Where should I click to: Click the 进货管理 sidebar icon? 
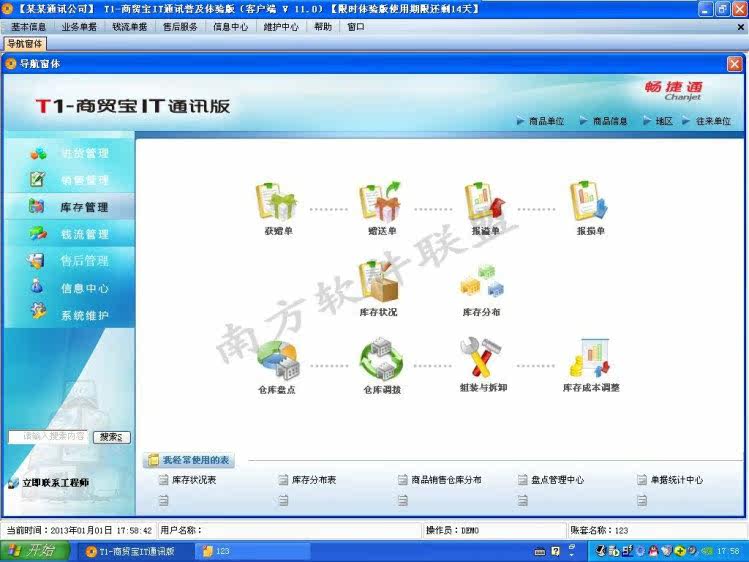(38, 154)
